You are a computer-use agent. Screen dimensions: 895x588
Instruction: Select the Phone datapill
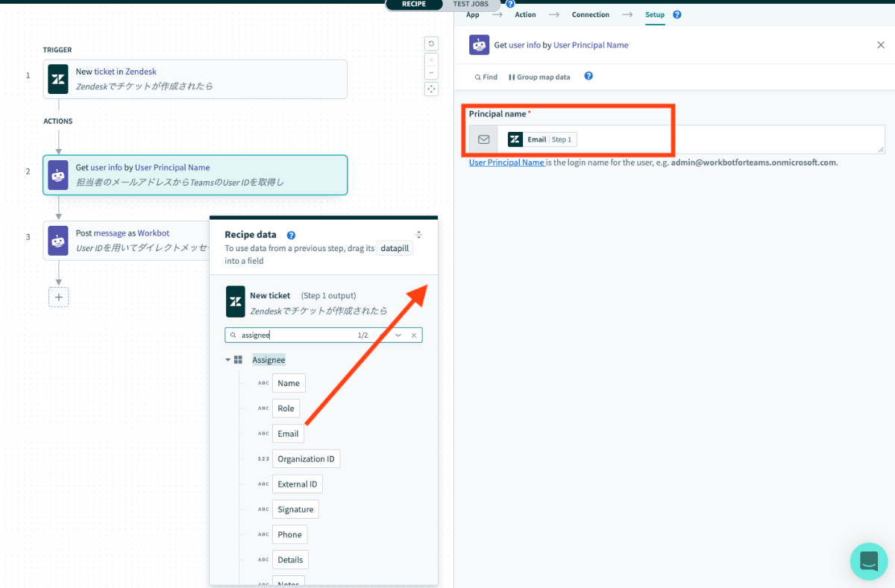(289, 534)
